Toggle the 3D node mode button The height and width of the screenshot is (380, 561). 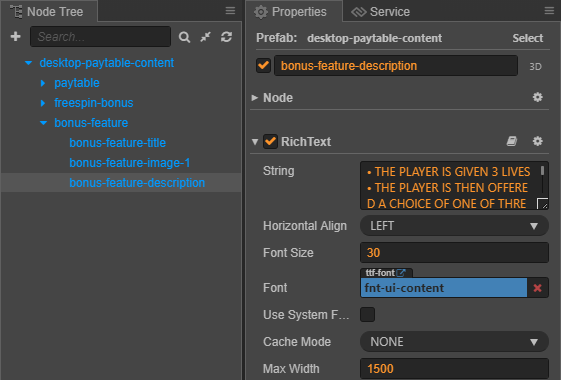pos(535,67)
